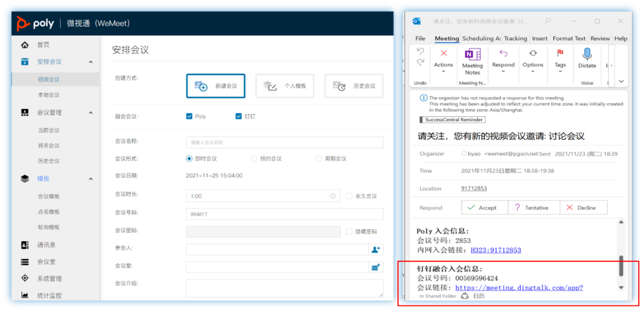Click the 模板 layers icon in the sidebar

pyautogui.click(x=25, y=179)
